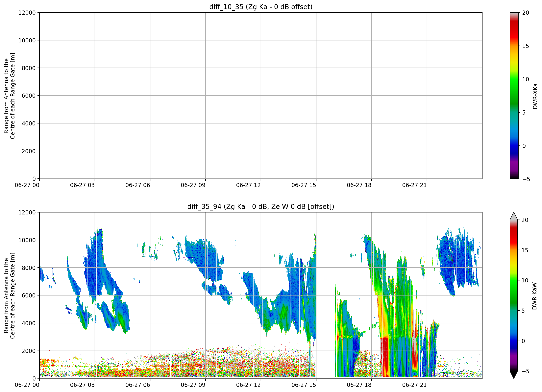Click the '06-27 03' x tick under the top plot

pyautogui.click(x=83, y=185)
